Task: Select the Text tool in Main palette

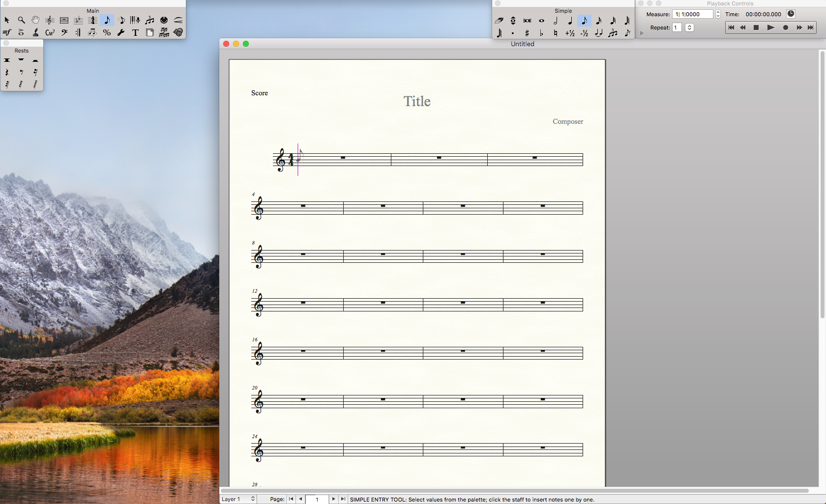Action: point(135,33)
